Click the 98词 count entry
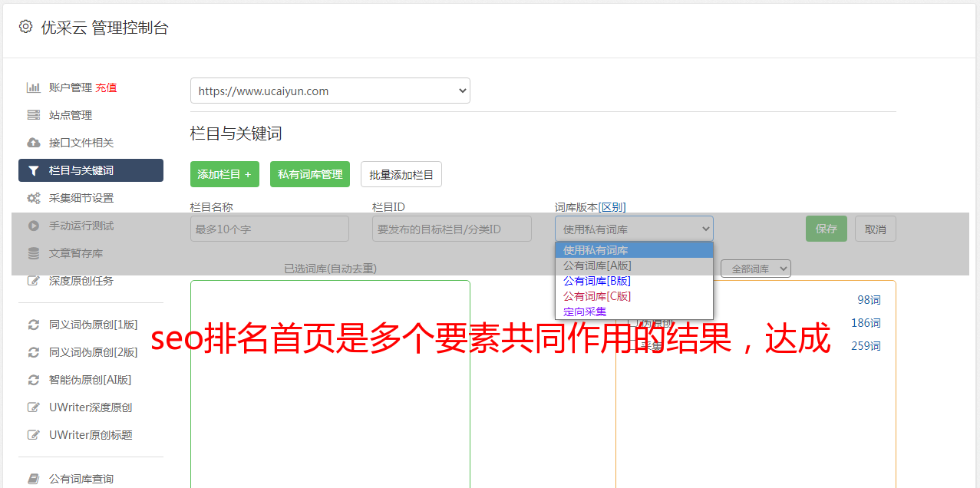The height and width of the screenshot is (488, 980). tap(869, 300)
